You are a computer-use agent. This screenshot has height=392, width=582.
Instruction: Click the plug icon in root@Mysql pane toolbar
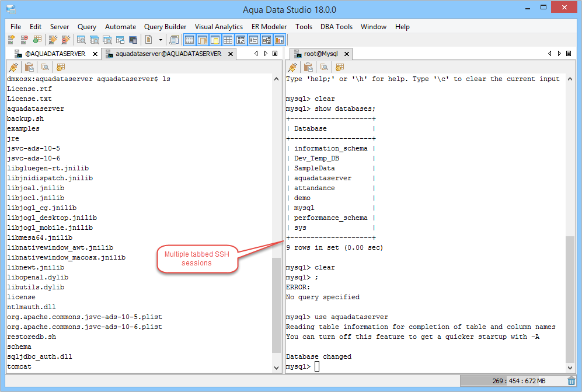point(292,67)
